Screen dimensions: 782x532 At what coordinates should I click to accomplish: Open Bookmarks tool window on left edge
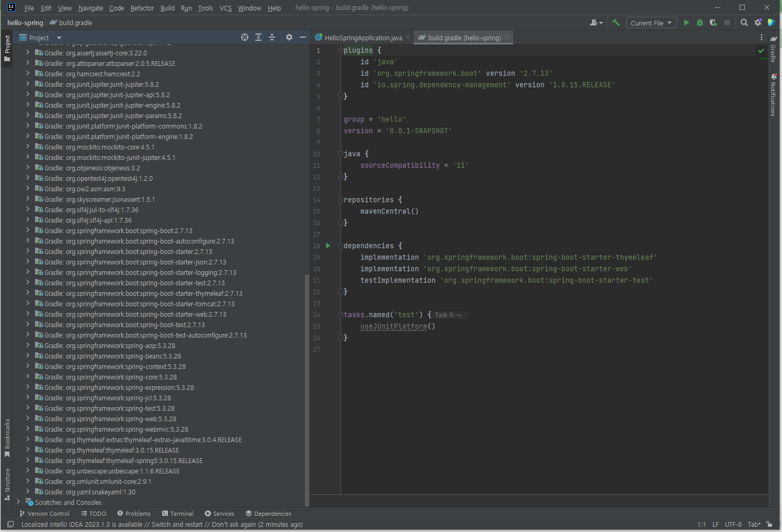click(7, 438)
